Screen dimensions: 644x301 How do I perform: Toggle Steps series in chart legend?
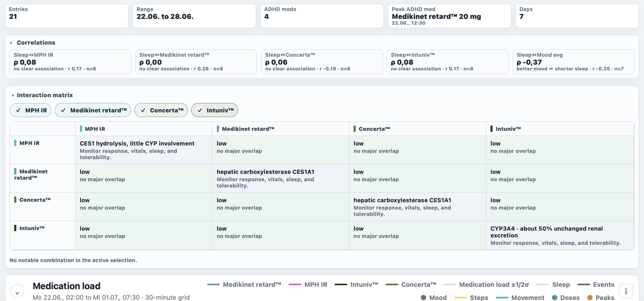coord(471,298)
